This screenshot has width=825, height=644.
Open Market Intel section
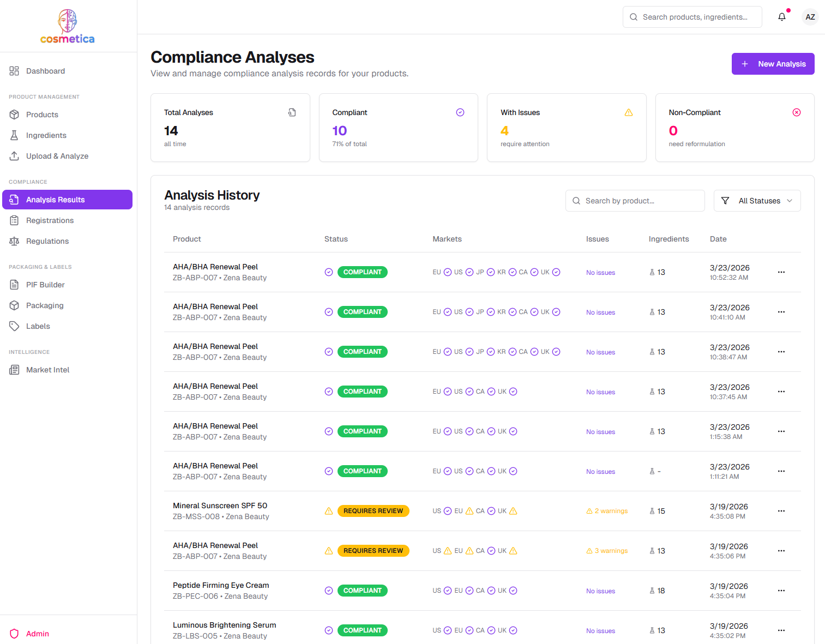point(47,370)
